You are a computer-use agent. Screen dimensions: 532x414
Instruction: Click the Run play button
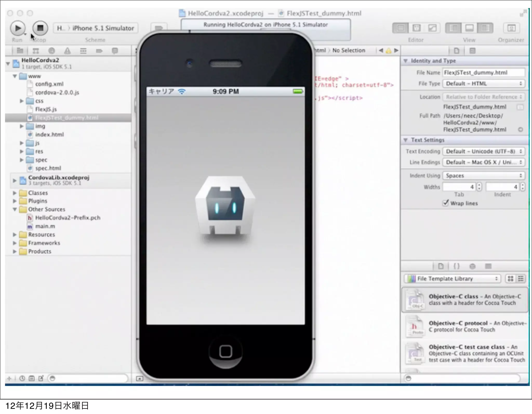pyautogui.click(x=17, y=28)
